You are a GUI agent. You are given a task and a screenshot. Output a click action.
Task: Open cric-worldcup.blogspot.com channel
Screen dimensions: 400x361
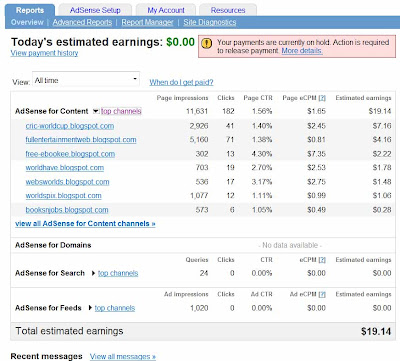(x=70, y=126)
